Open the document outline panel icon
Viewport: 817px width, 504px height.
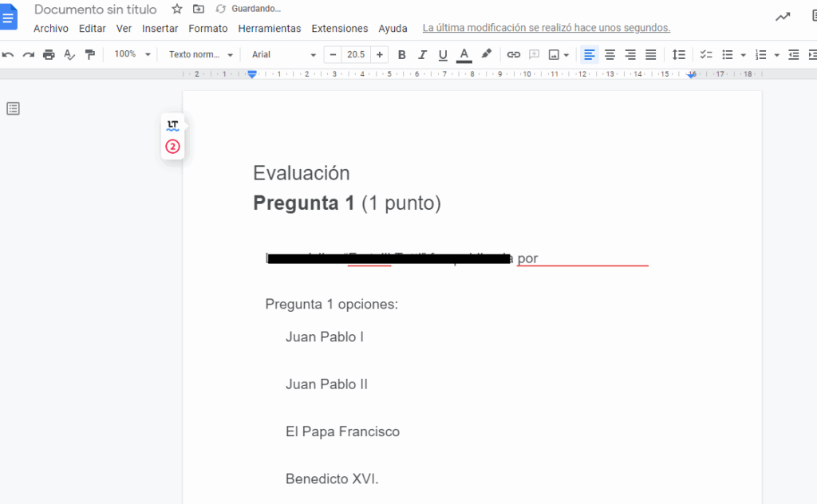click(x=13, y=108)
